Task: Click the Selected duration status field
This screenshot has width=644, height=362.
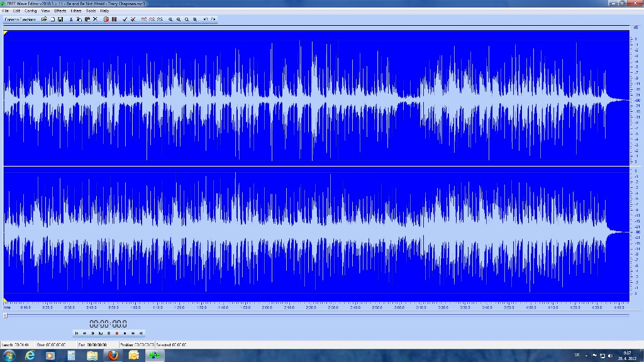Action: point(171,345)
